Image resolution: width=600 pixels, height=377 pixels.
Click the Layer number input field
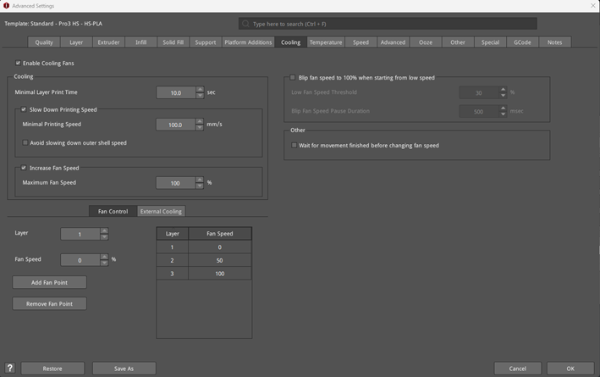click(80, 234)
